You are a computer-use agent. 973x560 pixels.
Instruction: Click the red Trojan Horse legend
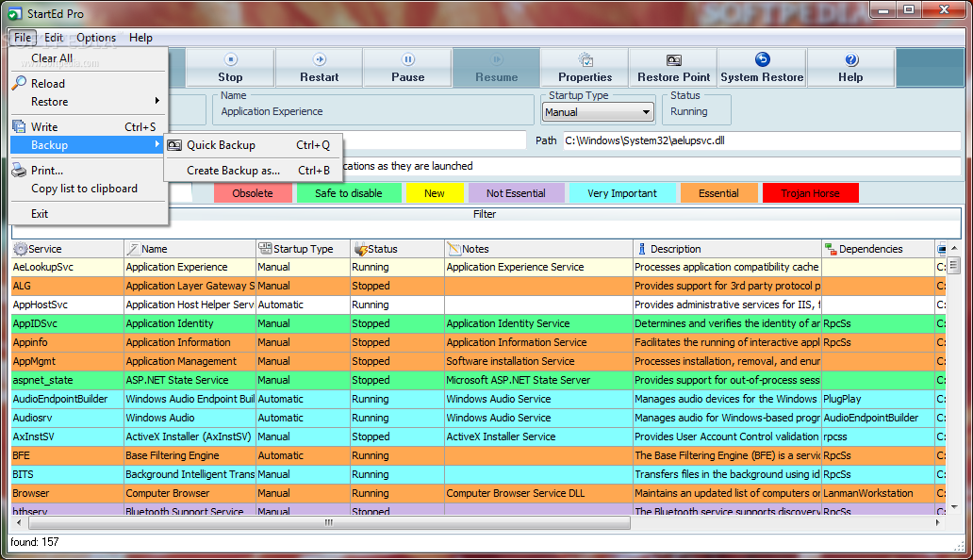coord(810,193)
